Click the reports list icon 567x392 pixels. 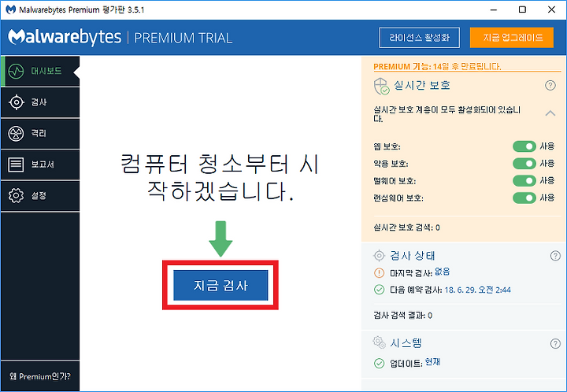click(x=17, y=165)
